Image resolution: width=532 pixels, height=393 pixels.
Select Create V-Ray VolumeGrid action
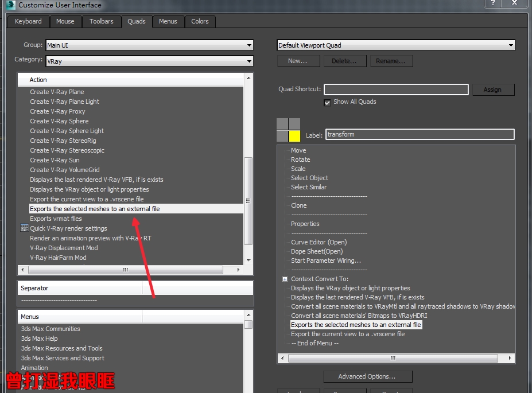[65, 170]
